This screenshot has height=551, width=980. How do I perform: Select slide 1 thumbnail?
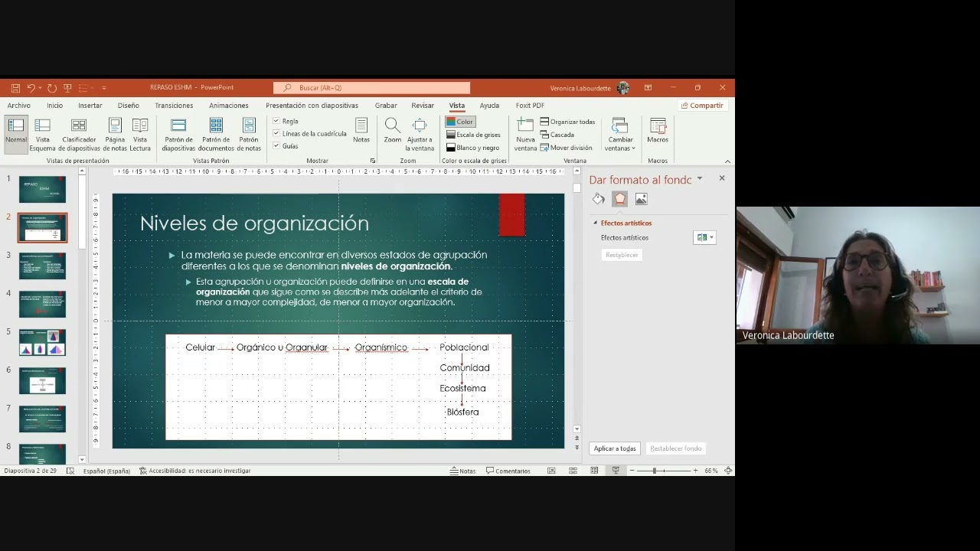click(x=43, y=189)
